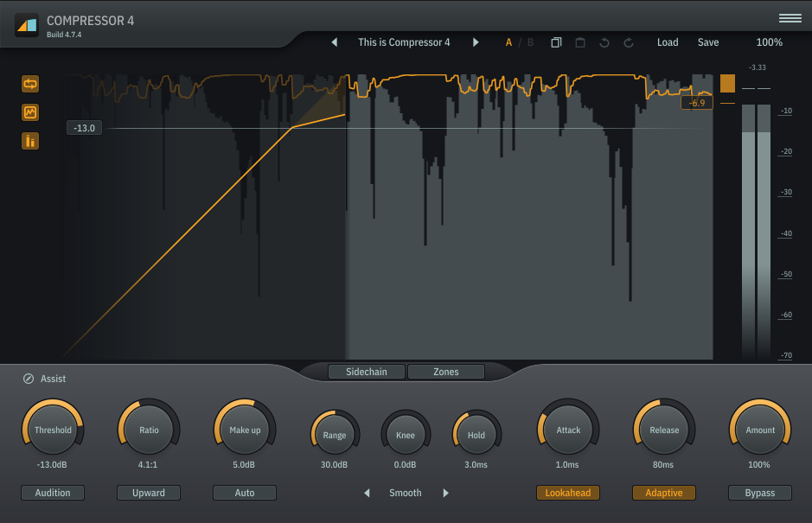This screenshot has height=523, width=812.
Task: Click the Build 4.7.4 version text
Action: [64, 35]
